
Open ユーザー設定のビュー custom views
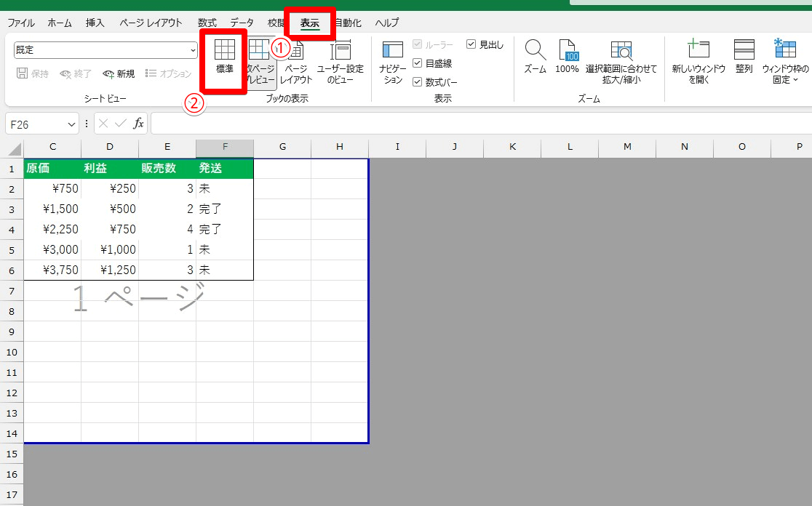pos(340,64)
